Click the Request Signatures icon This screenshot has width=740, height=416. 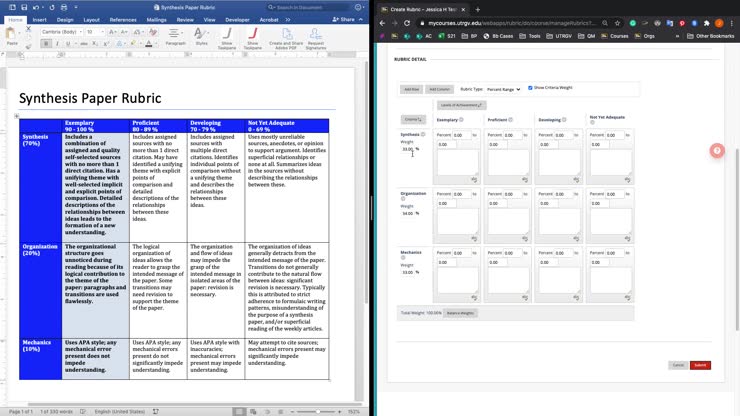point(316,38)
